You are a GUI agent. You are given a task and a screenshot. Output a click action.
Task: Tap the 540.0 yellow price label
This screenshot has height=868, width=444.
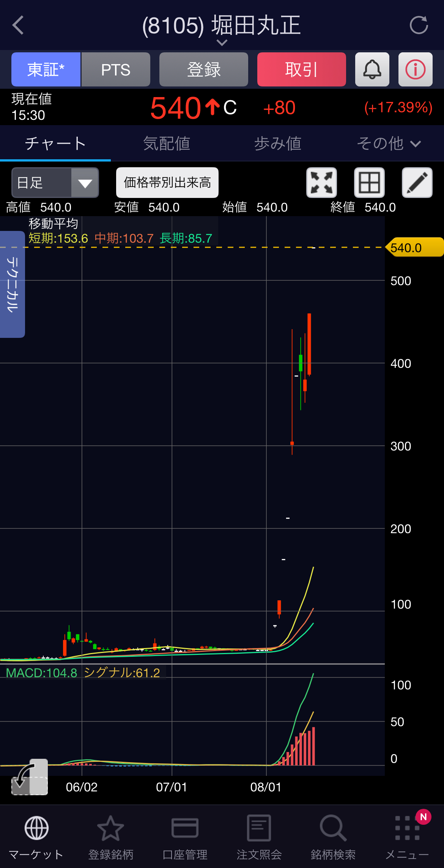[414, 248]
